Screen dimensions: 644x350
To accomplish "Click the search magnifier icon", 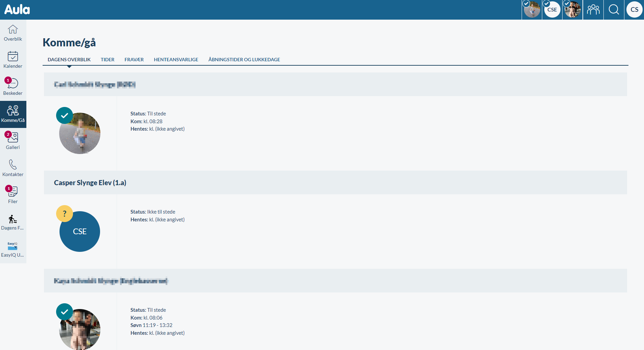I will [614, 10].
